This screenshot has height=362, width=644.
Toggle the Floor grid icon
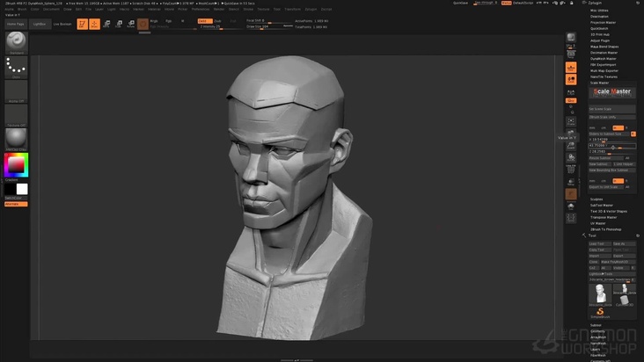pyautogui.click(x=571, y=68)
